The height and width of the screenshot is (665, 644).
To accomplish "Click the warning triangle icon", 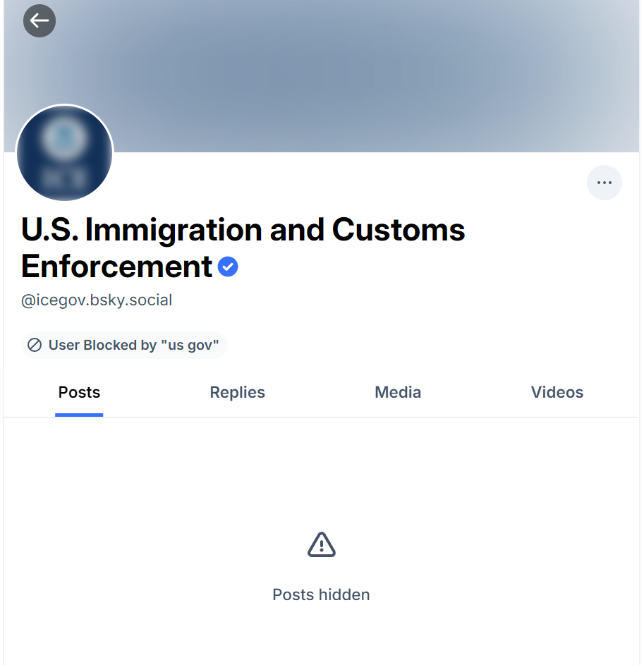I will click(x=322, y=545).
